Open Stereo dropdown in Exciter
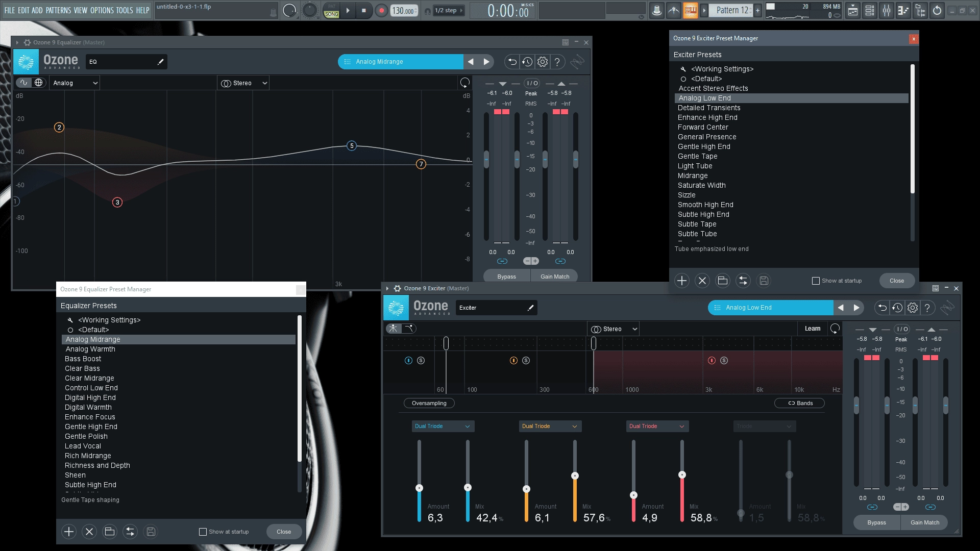 (614, 329)
